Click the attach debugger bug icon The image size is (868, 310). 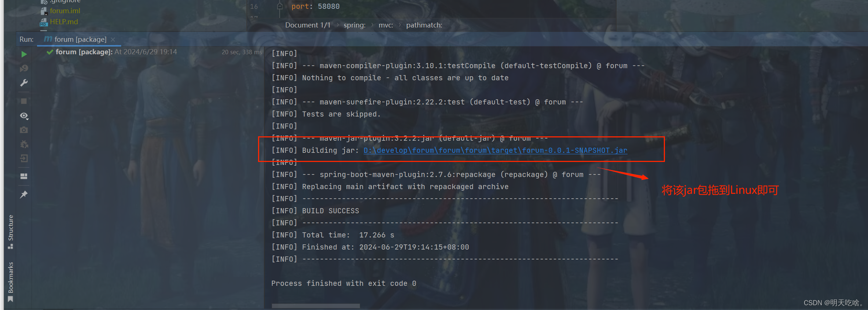tap(24, 144)
